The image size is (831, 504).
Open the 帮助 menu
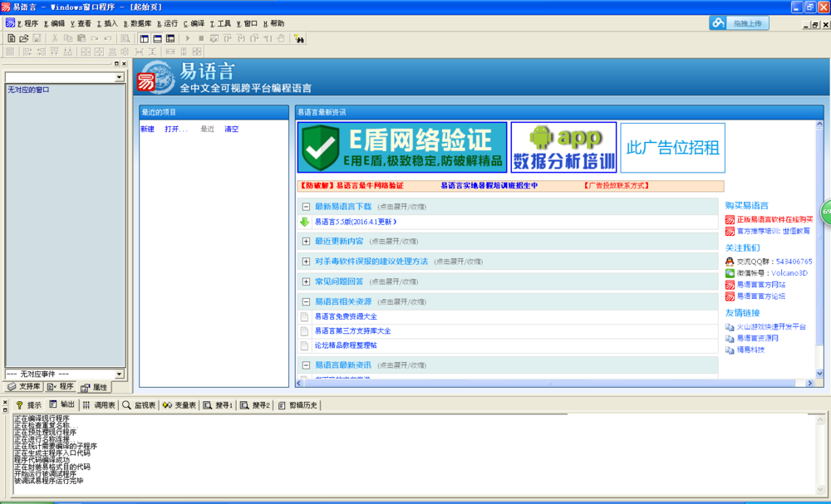pyautogui.click(x=274, y=23)
